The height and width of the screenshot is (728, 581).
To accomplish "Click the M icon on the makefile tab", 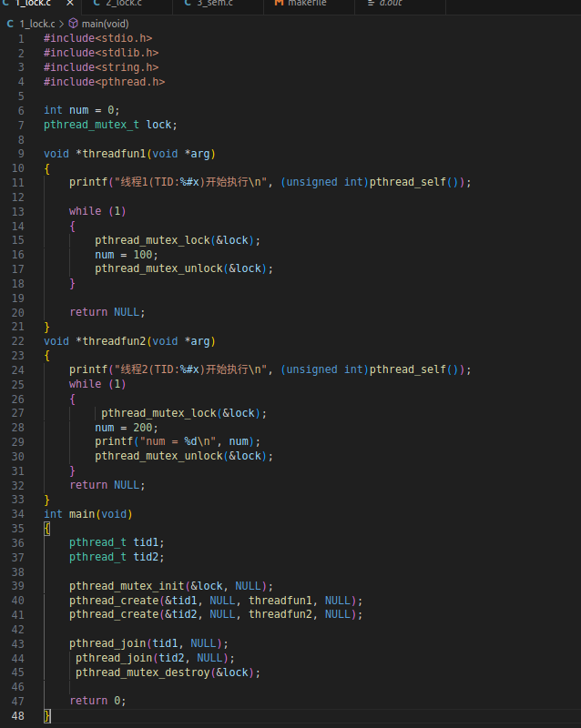I will pyautogui.click(x=279, y=3).
